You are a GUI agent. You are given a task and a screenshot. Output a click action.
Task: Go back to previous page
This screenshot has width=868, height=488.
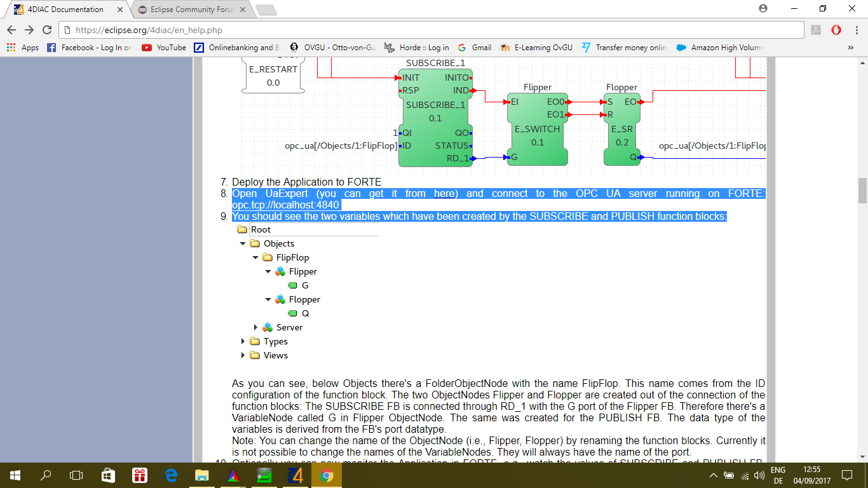point(11,30)
